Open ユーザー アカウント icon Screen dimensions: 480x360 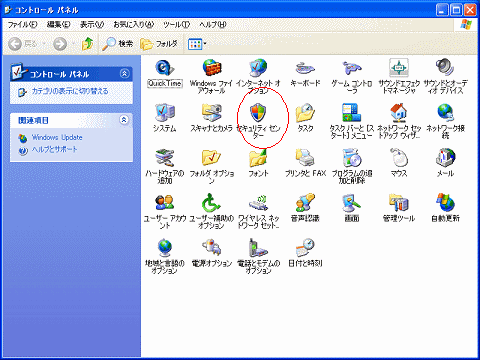165,203
